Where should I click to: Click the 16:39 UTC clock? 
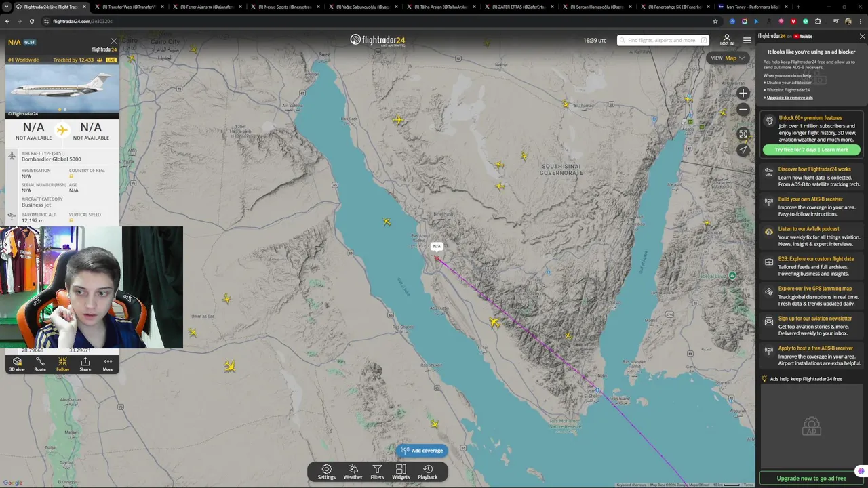coord(595,41)
